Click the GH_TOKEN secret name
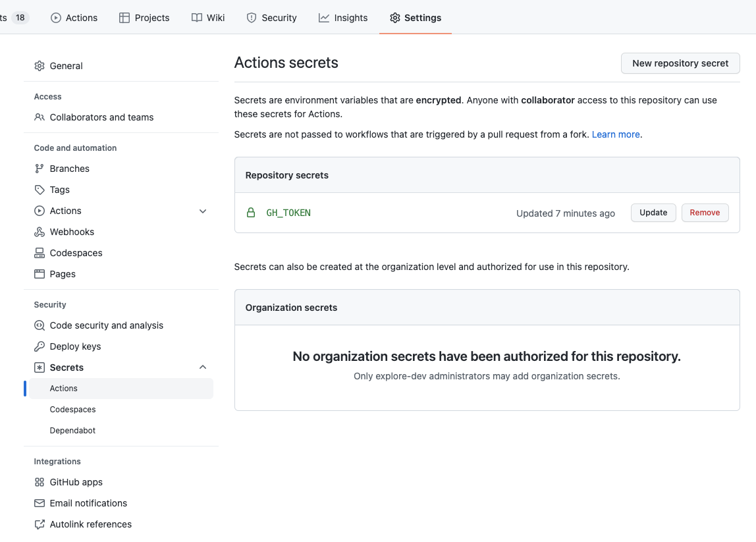The image size is (756, 542). point(288,213)
